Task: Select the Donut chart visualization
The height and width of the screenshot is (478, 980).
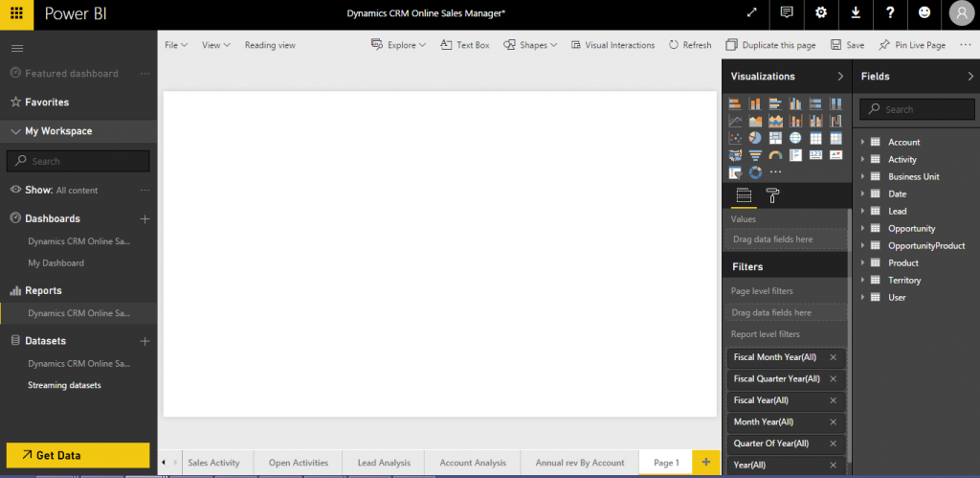Action: 755,172
